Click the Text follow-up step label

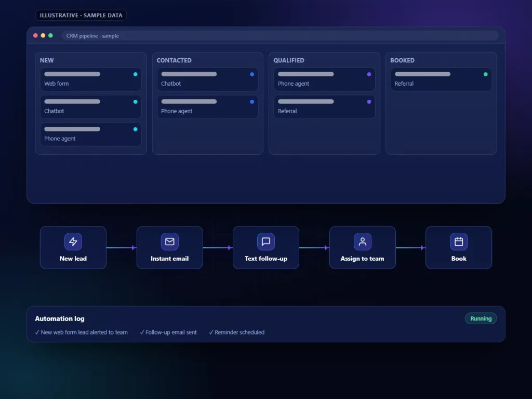click(266, 259)
